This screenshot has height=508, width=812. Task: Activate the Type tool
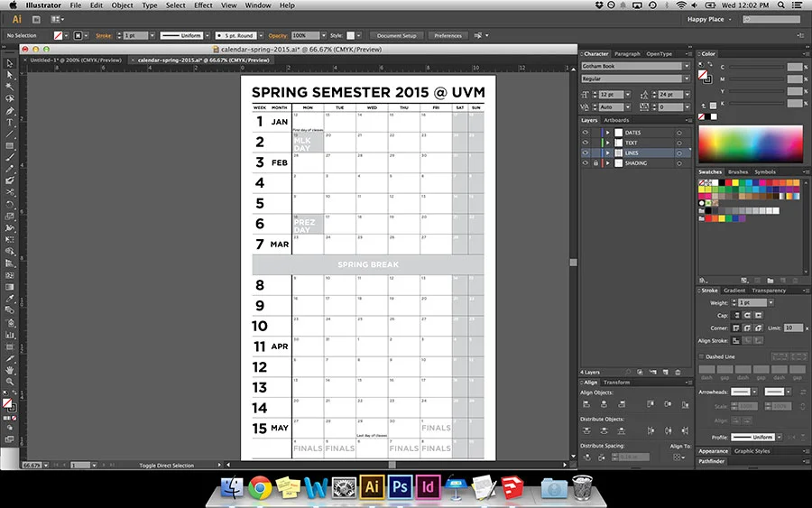9,123
